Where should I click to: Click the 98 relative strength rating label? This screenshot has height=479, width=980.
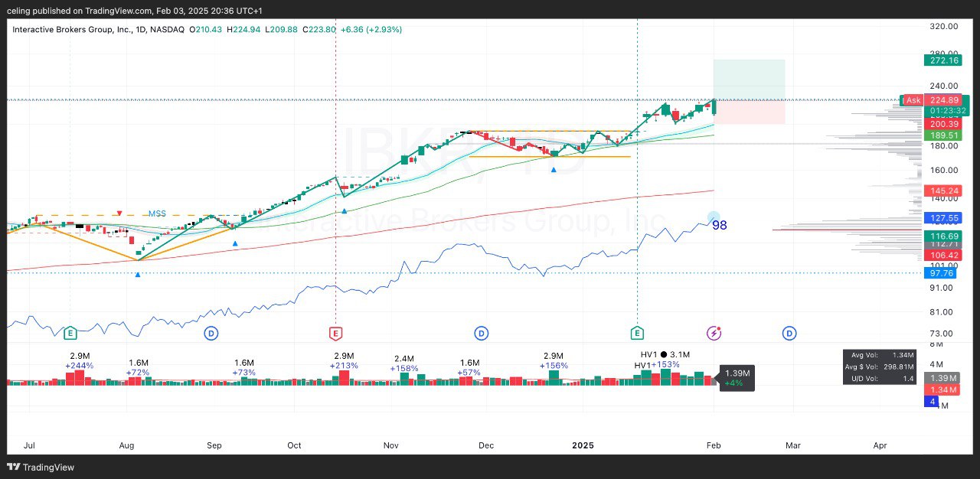coord(719,225)
